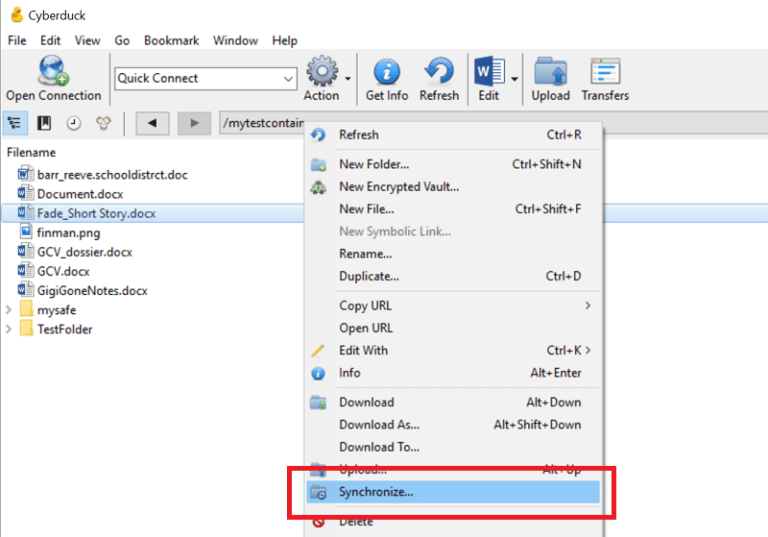This screenshot has height=537, width=768.
Task: Click the pencil icon beside Edit With
Action: (x=318, y=350)
